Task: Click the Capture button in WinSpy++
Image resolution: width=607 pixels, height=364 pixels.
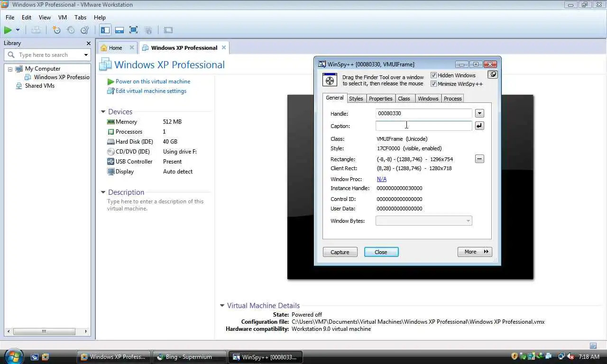Action: coord(340,252)
